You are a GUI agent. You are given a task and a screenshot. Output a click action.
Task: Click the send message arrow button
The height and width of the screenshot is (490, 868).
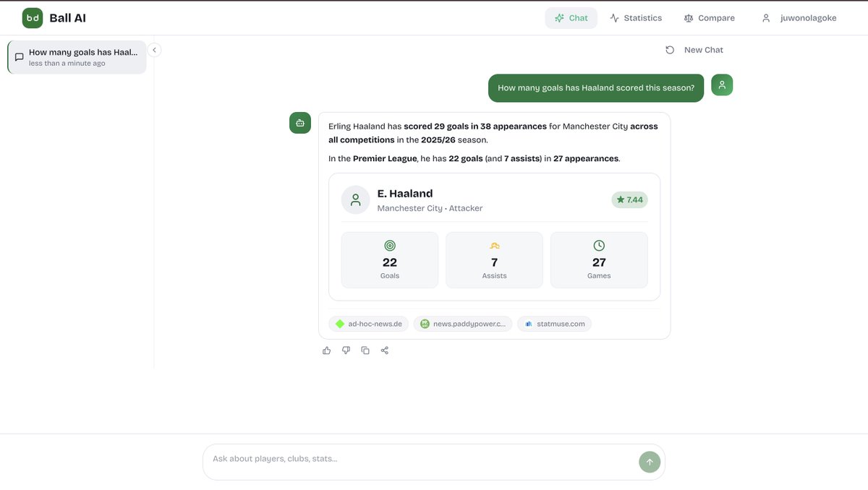click(650, 462)
